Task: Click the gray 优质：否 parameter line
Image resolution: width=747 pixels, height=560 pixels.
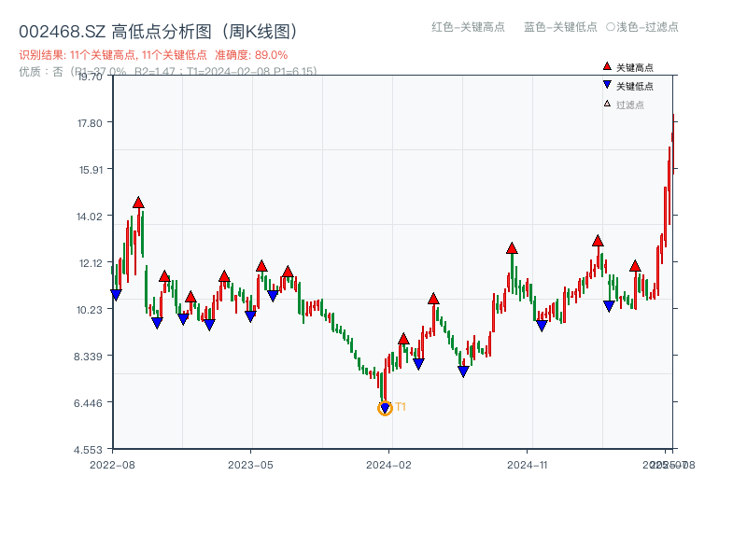Action: [x=168, y=72]
